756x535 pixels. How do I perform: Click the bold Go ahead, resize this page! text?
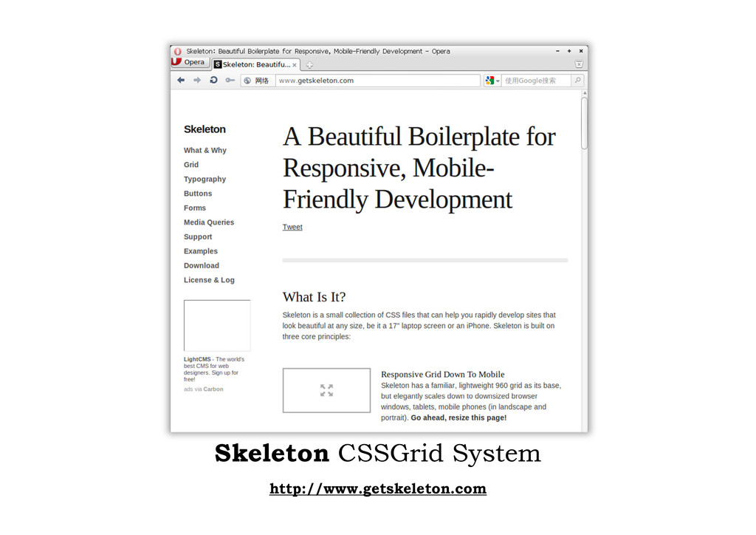tap(458, 418)
